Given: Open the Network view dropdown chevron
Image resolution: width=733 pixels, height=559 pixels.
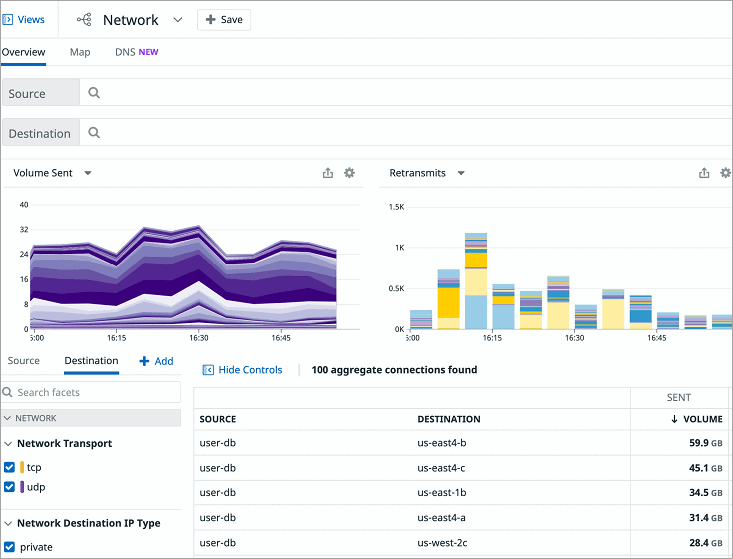Looking at the screenshot, I should [178, 20].
